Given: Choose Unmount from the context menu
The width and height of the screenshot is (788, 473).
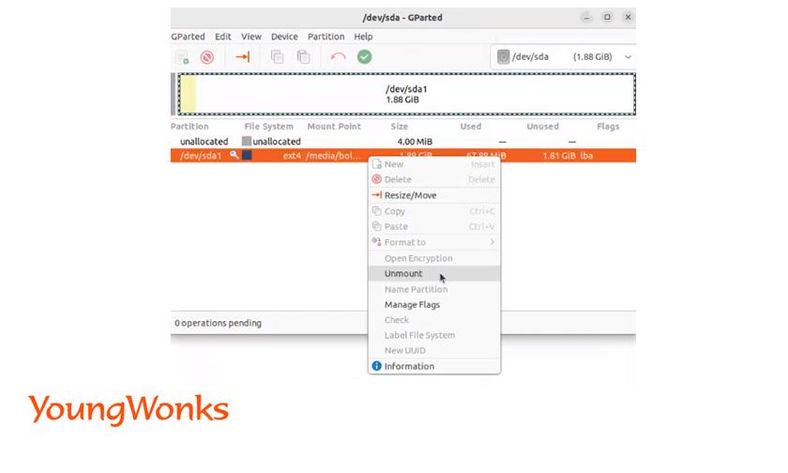Looking at the screenshot, I should 404,273.
